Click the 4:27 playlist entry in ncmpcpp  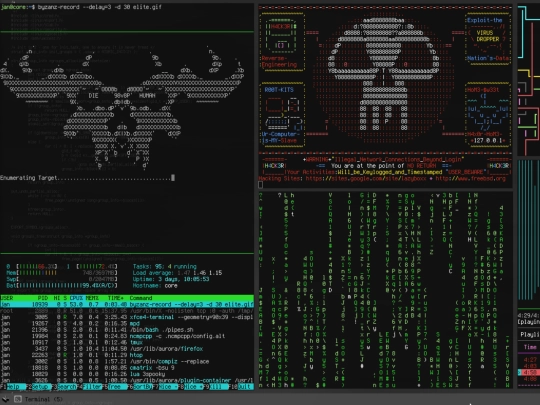530,360
